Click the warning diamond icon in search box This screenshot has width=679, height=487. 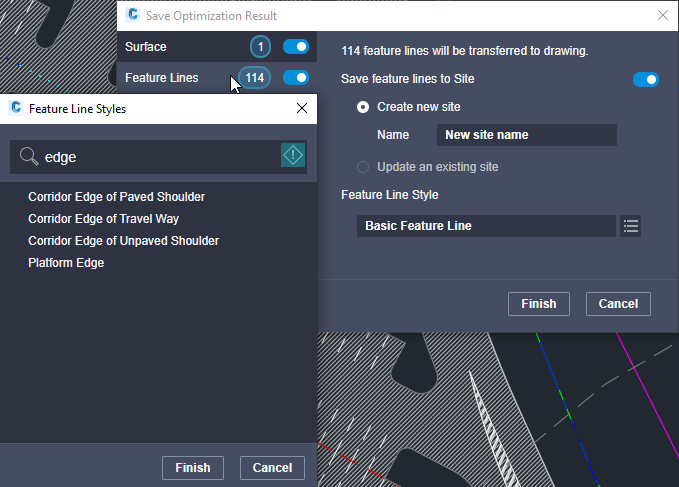click(x=293, y=155)
